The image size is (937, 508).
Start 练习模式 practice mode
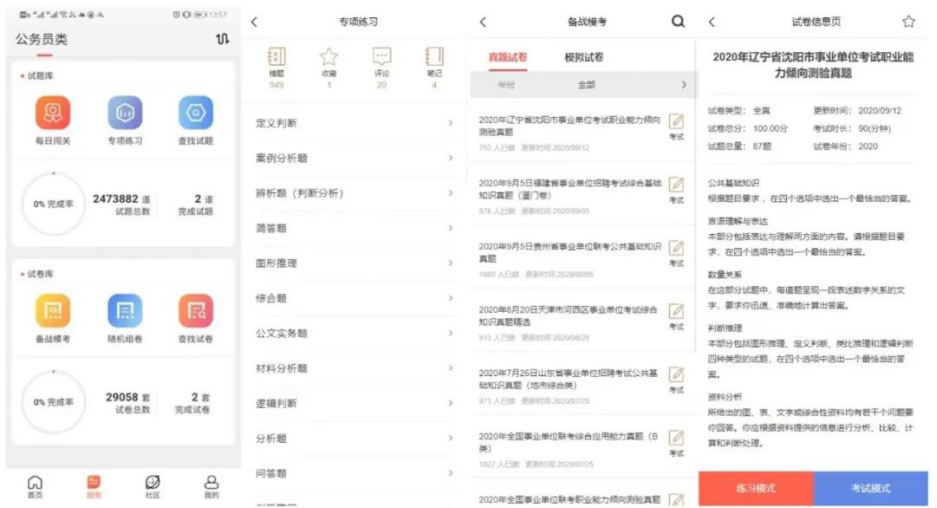point(756,488)
